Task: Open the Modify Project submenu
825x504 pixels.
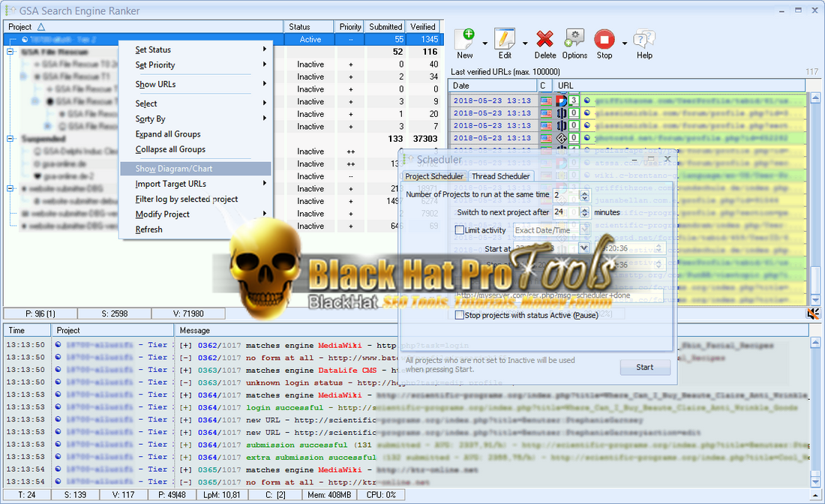Action: (196, 214)
